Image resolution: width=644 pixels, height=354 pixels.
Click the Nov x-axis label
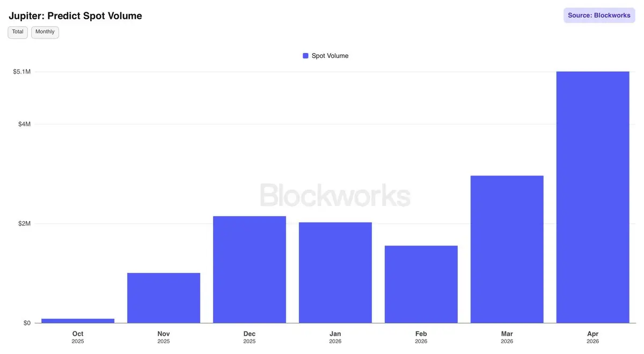[x=164, y=334]
